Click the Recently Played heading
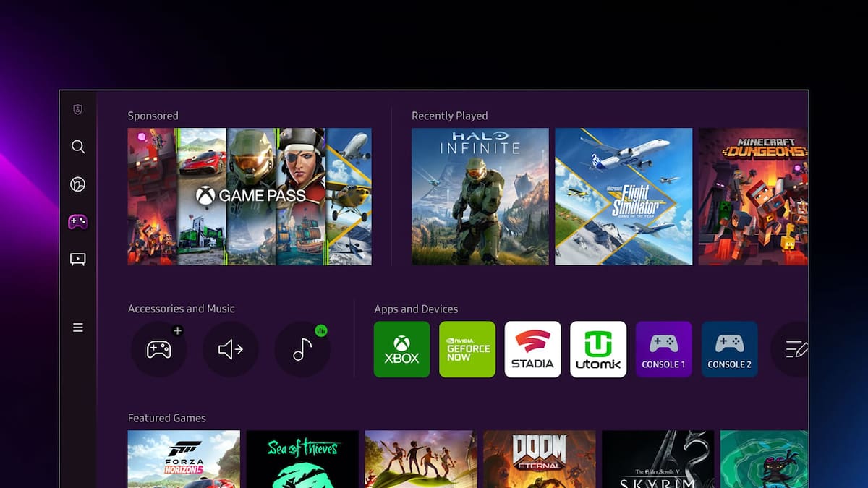868x488 pixels. click(450, 116)
